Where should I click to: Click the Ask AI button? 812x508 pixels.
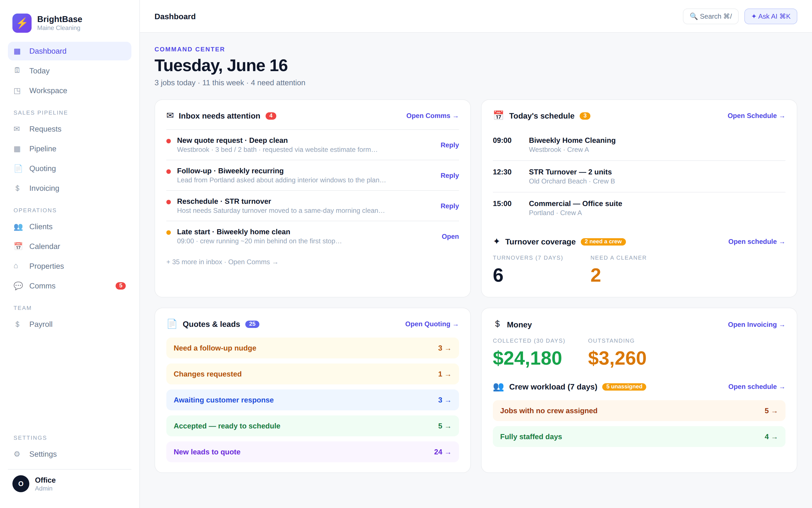coord(770,16)
